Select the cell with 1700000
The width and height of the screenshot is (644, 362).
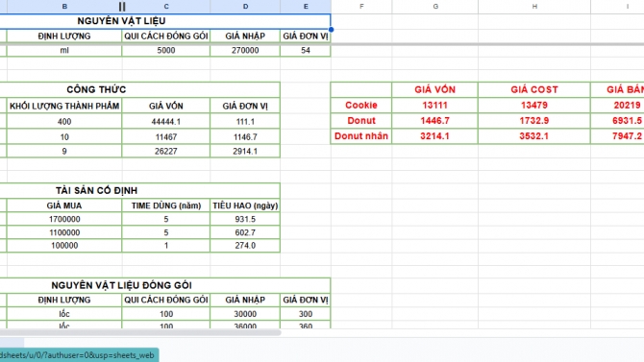(x=64, y=219)
